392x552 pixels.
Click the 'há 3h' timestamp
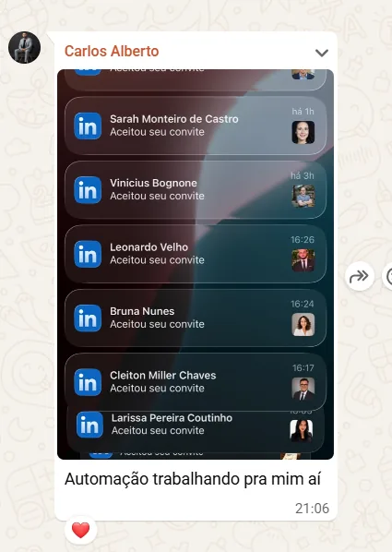point(303,175)
